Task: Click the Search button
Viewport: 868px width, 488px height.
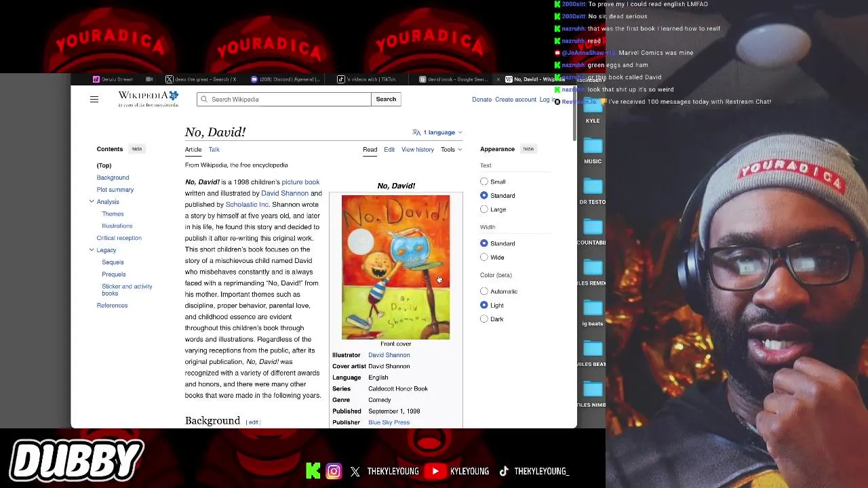Action: click(x=386, y=99)
